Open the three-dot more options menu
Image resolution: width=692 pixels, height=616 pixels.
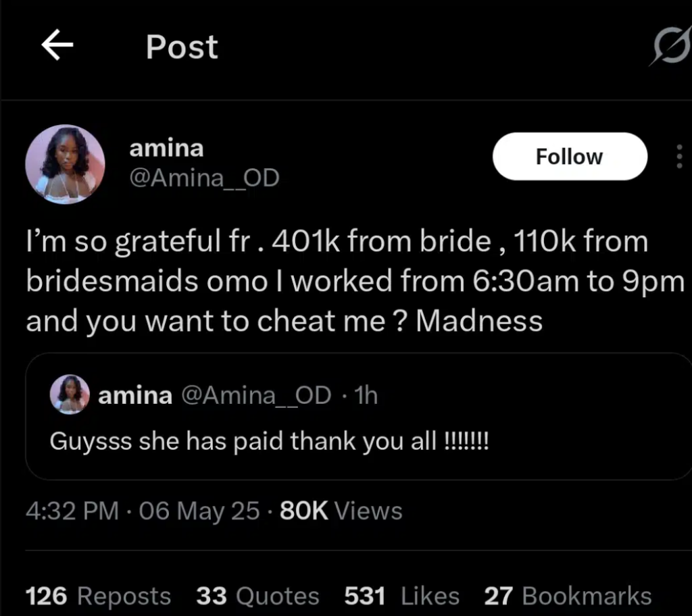click(x=678, y=157)
